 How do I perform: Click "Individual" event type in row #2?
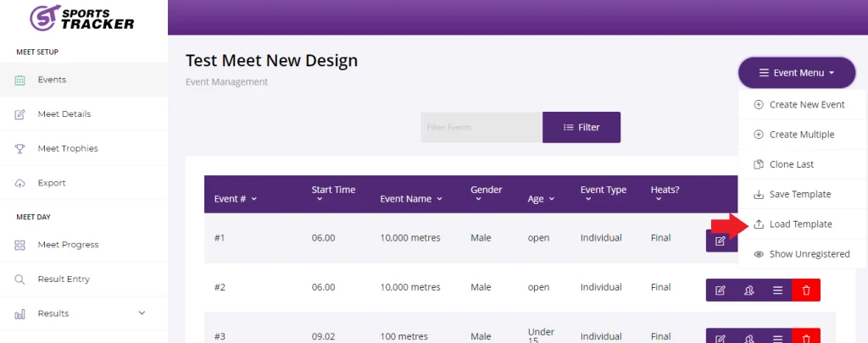tap(601, 287)
